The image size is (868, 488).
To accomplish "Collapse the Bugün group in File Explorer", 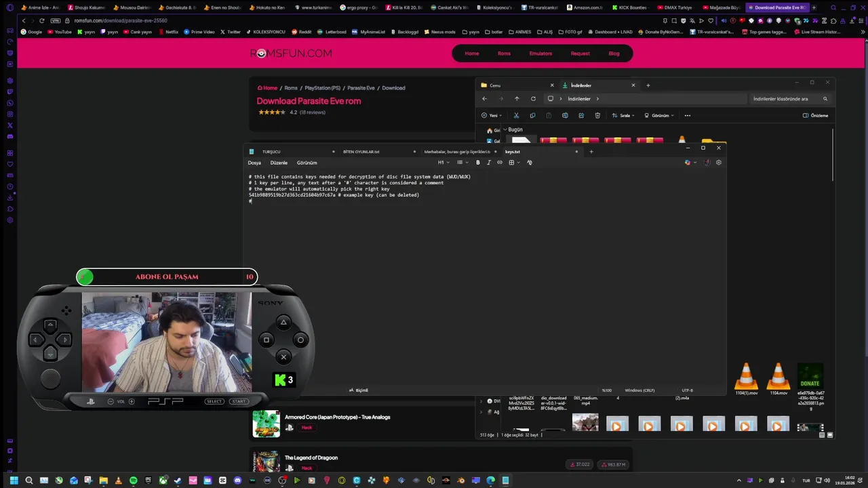I will pos(505,129).
